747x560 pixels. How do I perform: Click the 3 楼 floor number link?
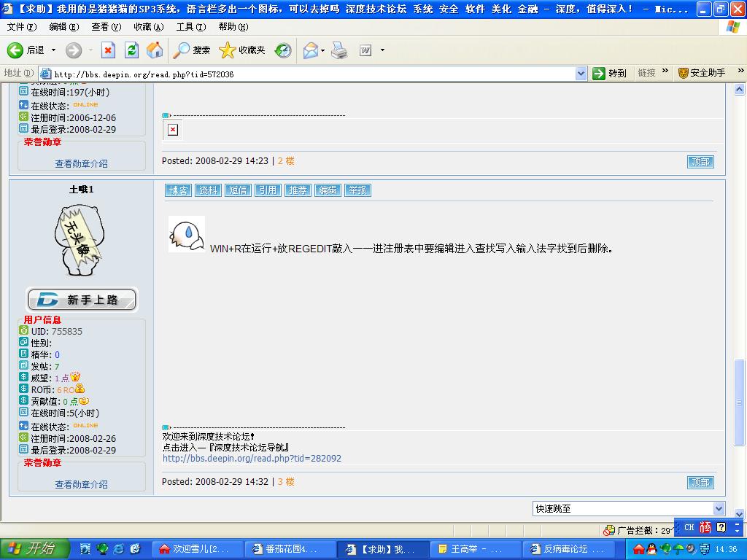point(286,482)
